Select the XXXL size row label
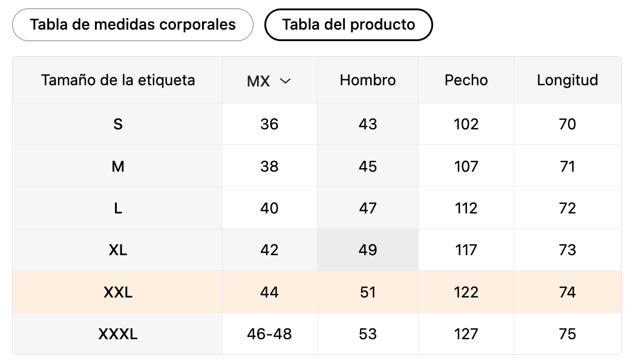This screenshot has height=364, width=634. (118, 334)
